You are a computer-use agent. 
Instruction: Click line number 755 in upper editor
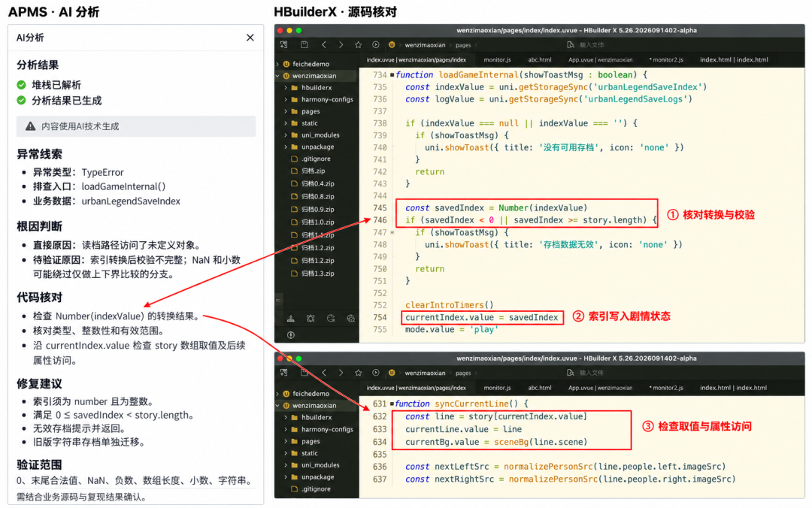tap(380, 330)
